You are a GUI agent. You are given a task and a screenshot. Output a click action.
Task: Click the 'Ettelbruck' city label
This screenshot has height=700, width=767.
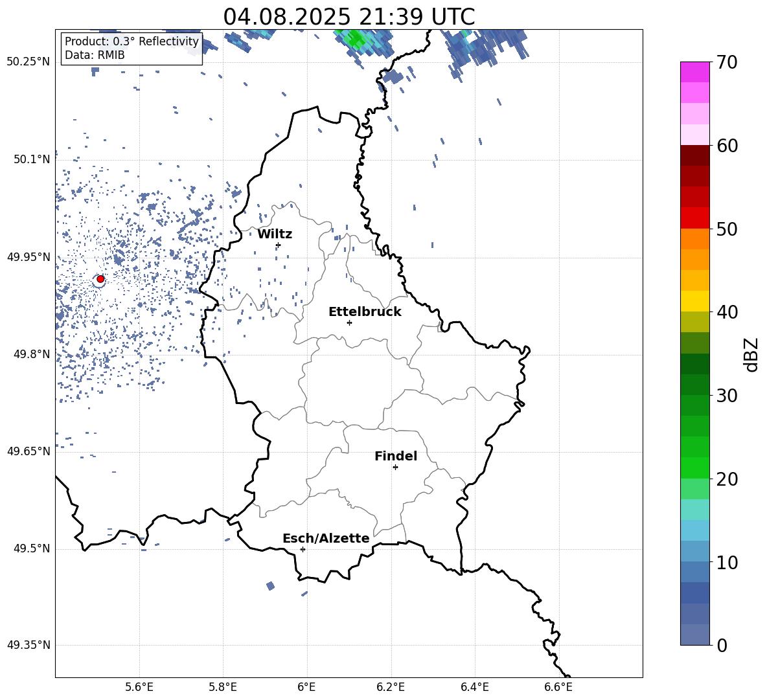(x=365, y=312)
